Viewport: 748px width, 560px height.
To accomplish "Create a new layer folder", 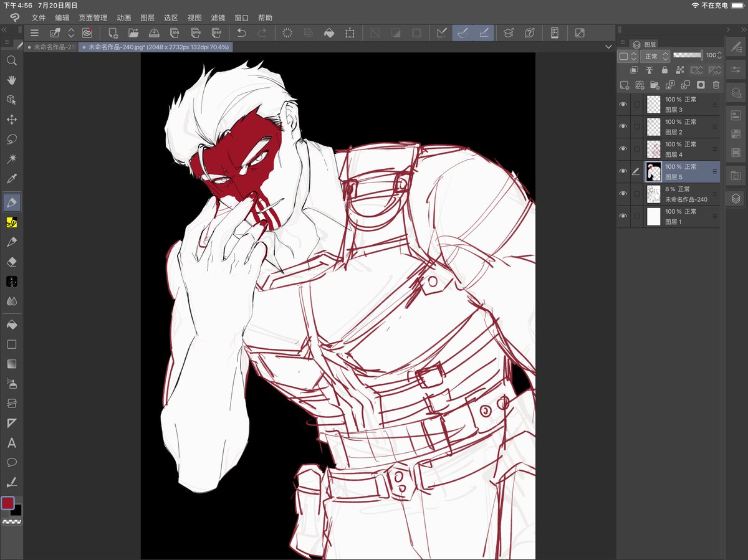I will [654, 85].
